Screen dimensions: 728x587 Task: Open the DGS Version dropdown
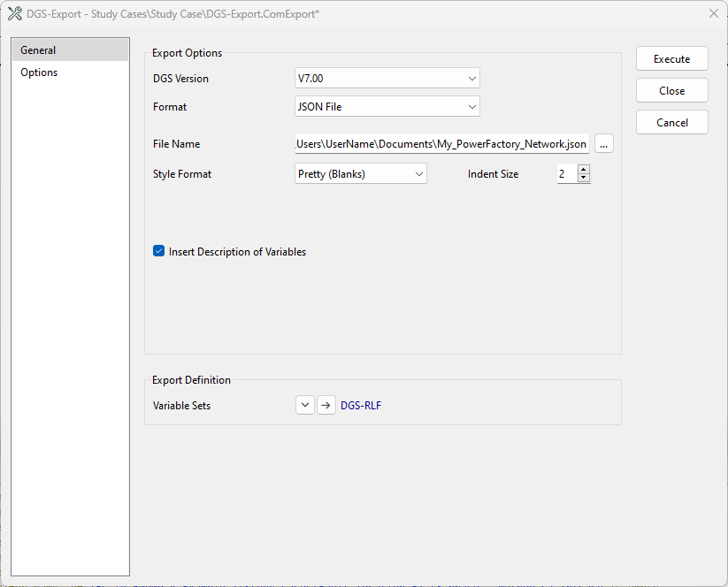click(x=387, y=79)
